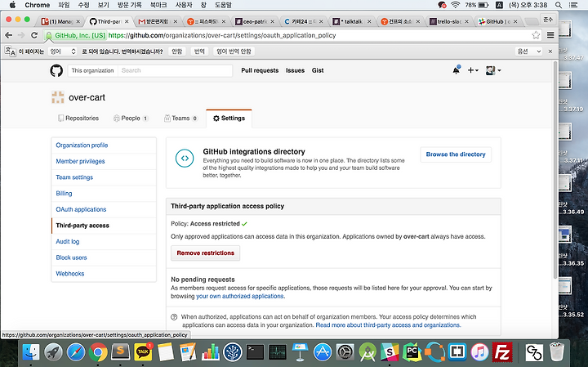Image resolution: width=588 pixels, height=367 pixels.
Task: Open FileZilla from the Dock
Action: (x=502, y=352)
